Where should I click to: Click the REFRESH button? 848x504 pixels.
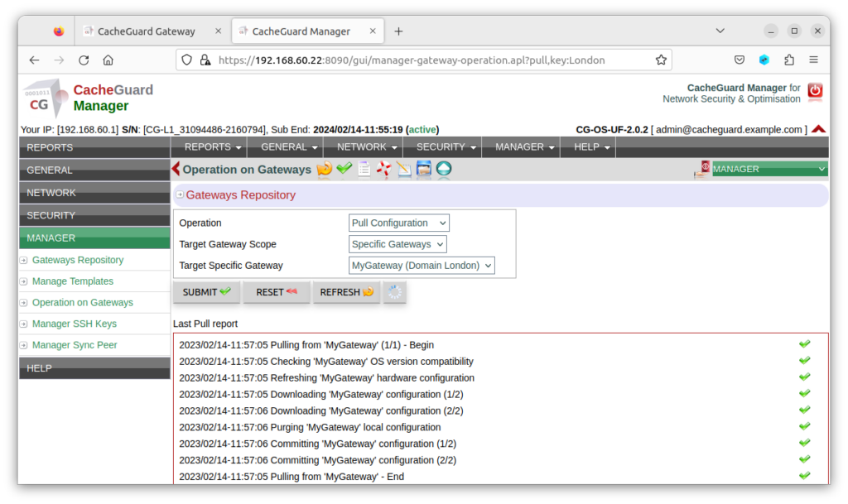pyautogui.click(x=346, y=292)
